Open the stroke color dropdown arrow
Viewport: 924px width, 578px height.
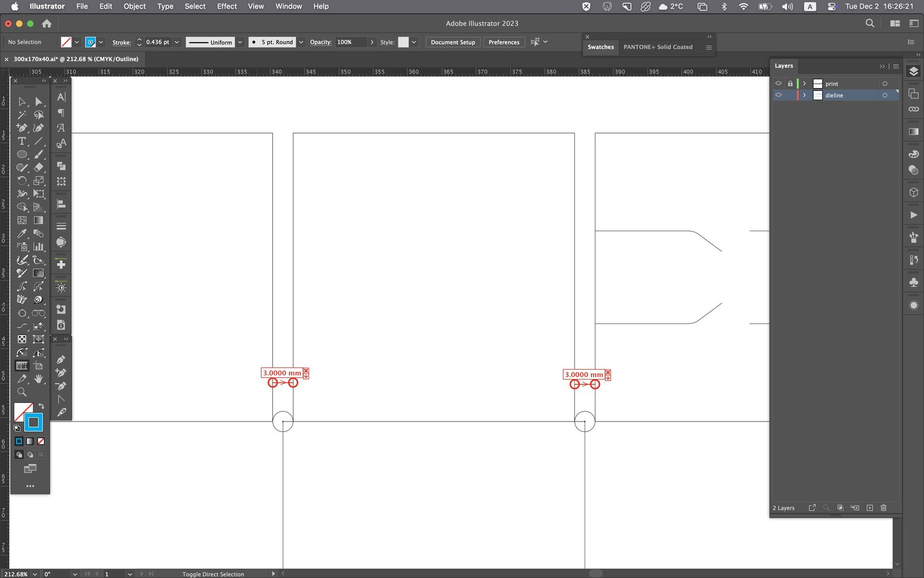(100, 42)
